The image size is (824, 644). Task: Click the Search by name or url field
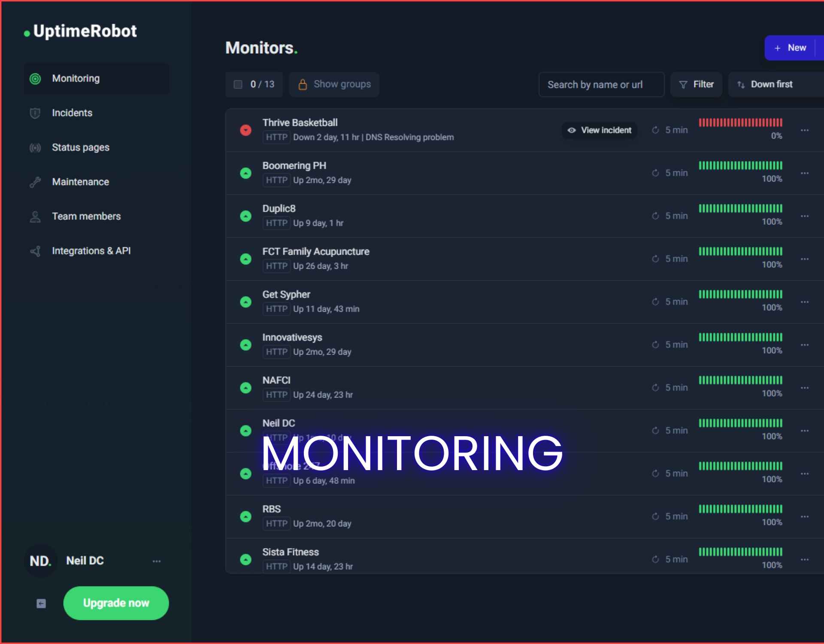[601, 85]
